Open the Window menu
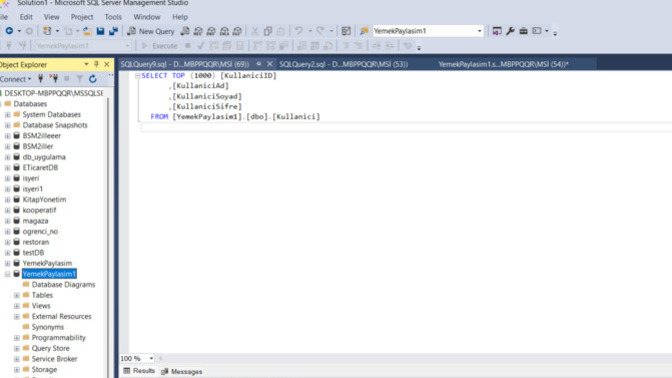The width and height of the screenshot is (672, 378). [x=147, y=17]
